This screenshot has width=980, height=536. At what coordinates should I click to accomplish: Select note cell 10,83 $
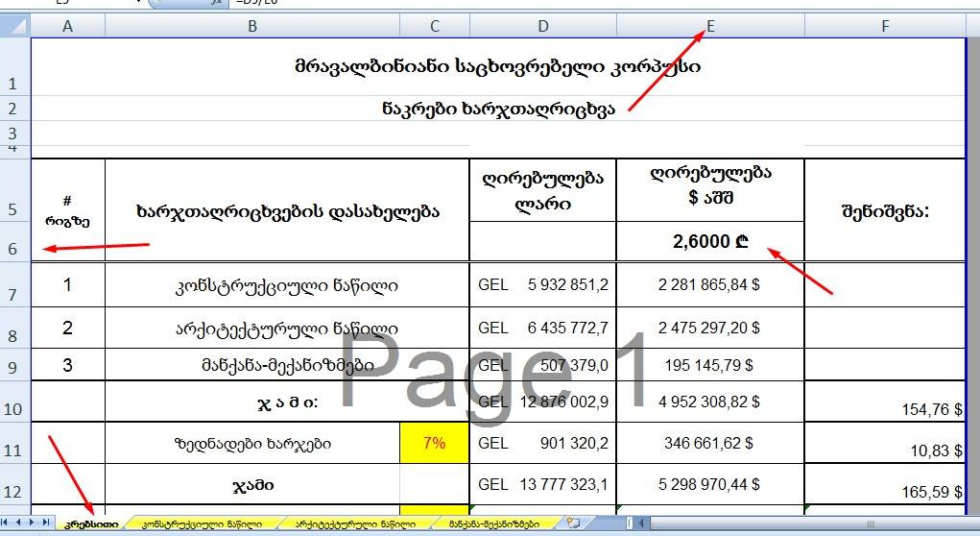point(885,443)
